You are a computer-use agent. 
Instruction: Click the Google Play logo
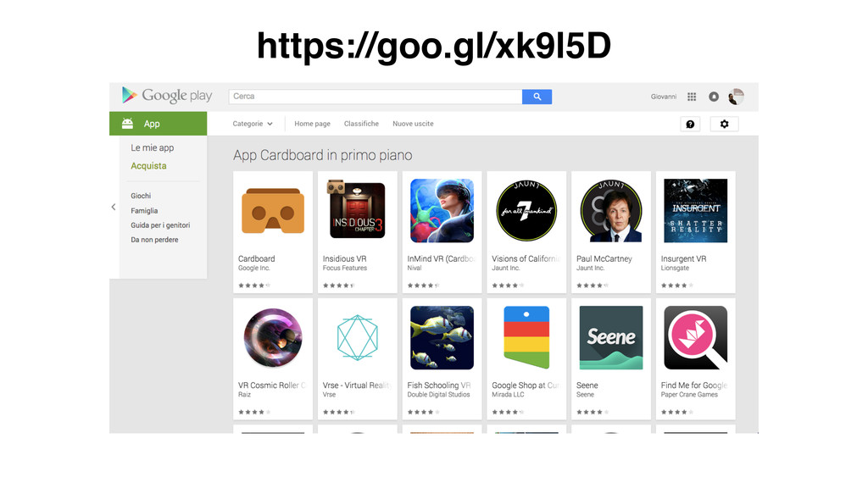point(167,96)
